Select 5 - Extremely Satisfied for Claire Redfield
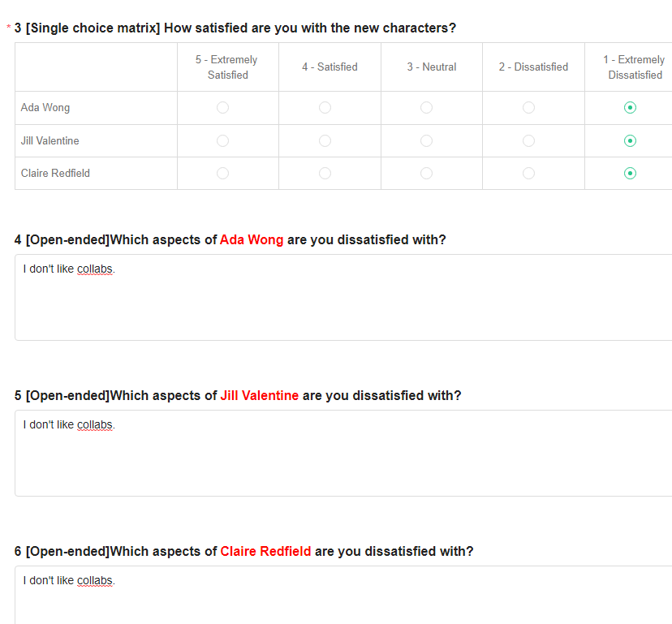This screenshot has height=624, width=672. (x=223, y=173)
